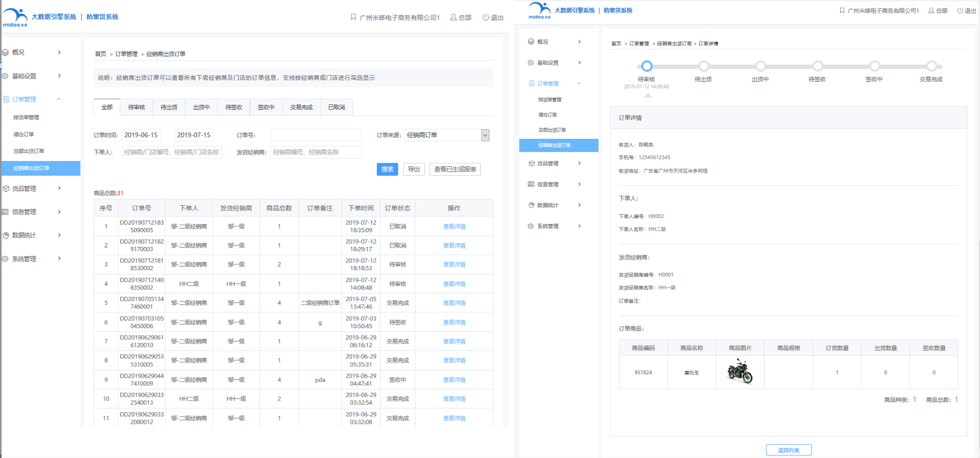Click the motorcycle product image thumbnail
The height and width of the screenshot is (458, 980).
tap(740, 371)
